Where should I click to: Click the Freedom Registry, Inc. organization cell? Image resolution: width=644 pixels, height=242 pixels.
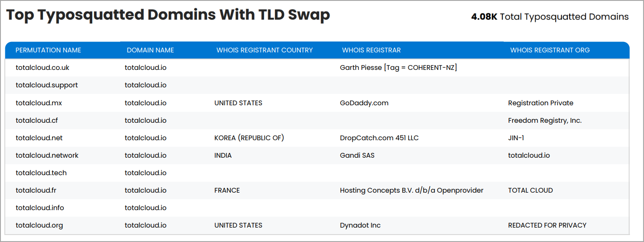point(545,121)
